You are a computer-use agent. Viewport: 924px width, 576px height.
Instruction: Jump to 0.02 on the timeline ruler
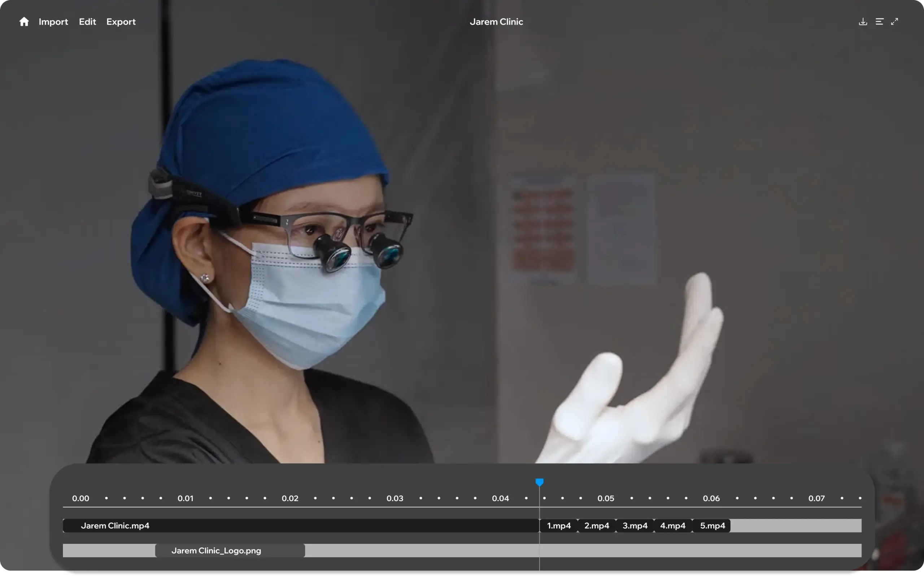[290, 498]
